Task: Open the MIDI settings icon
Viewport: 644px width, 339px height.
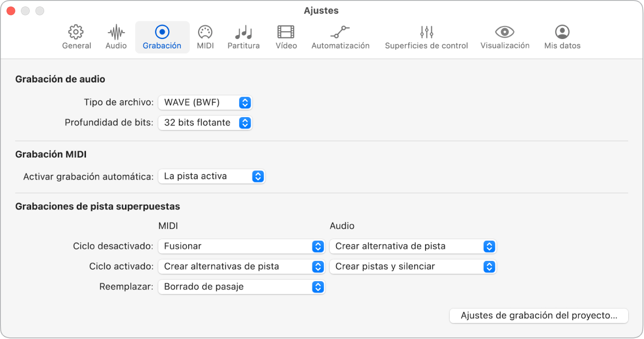Action: click(205, 33)
